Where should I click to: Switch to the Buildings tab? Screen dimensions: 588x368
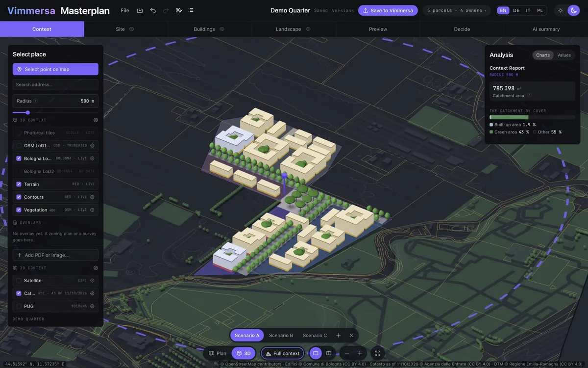click(210, 29)
